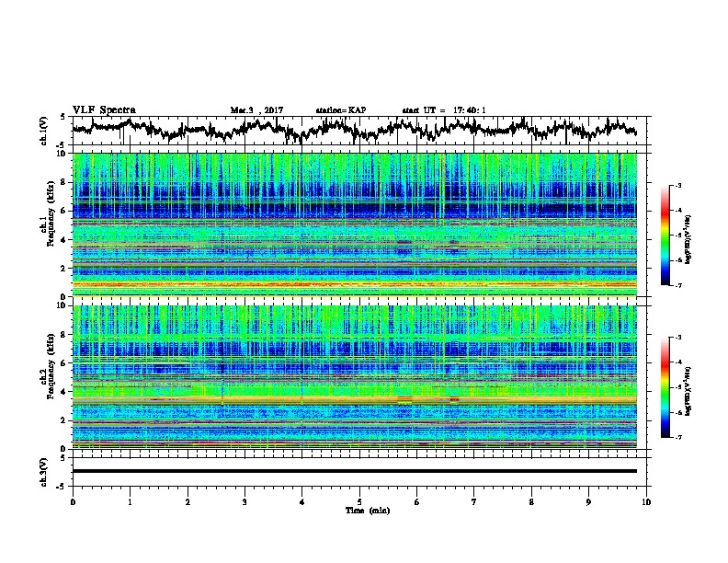Click time axis tick label "7"
Viewport: 728px width, 563px height.
pos(474,502)
